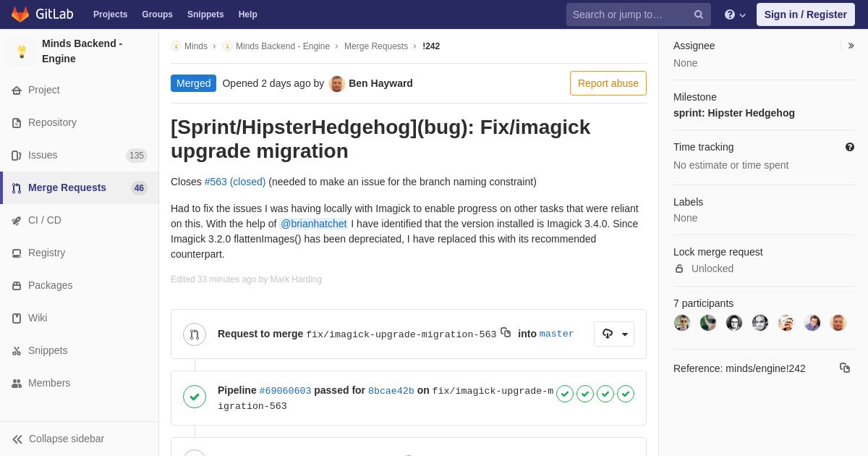Open issue #563 (closed) link

[x=235, y=182]
